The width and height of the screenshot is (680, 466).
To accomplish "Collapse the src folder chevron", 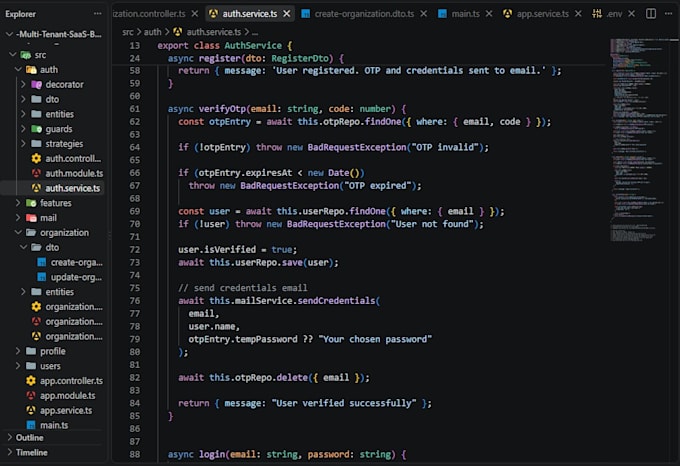I will pyautogui.click(x=13, y=55).
